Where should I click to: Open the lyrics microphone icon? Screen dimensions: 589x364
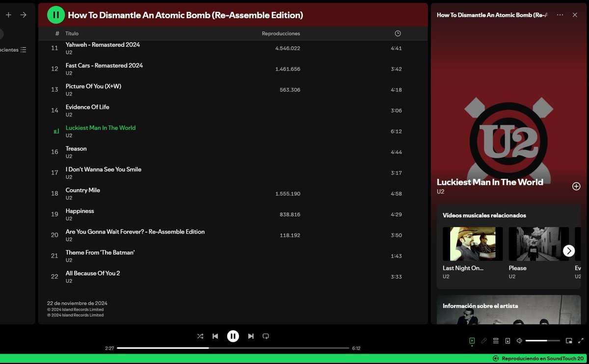tap(483, 340)
